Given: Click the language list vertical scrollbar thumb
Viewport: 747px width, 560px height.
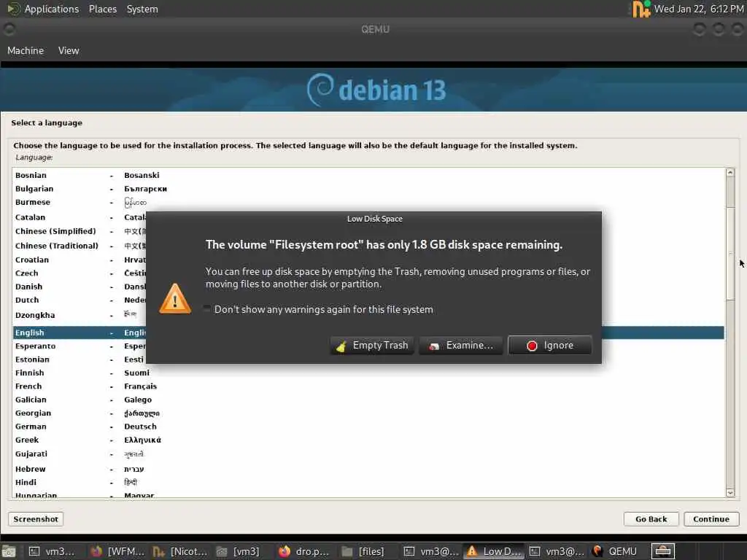Looking at the screenshot, I should 729,253.
